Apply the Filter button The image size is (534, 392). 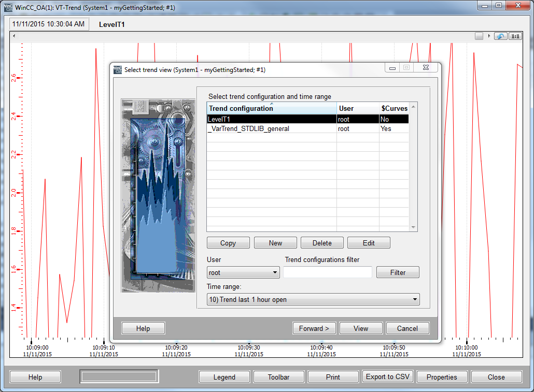pos(398,272)
